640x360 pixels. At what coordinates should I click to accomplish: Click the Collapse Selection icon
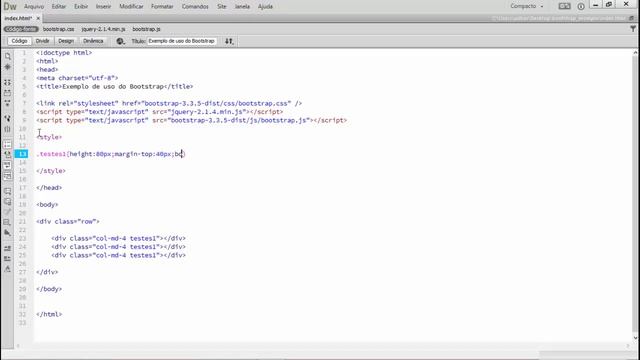(x=8, y=93)
